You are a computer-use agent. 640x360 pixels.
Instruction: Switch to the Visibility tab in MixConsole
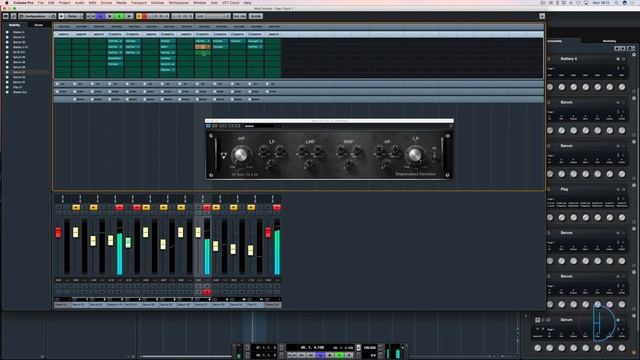click(x=15, y=25)
